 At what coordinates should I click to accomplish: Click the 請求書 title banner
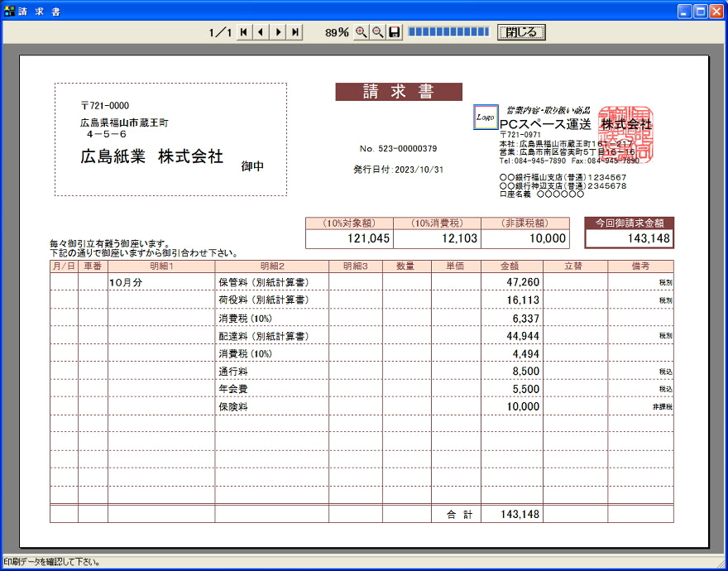pyautogui.click(x=399, y=92)
